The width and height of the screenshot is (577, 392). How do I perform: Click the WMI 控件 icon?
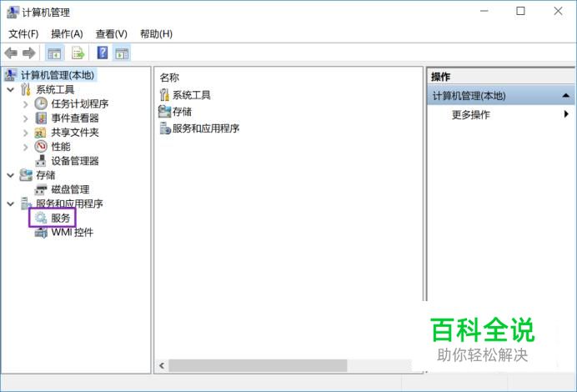[41, 232]
